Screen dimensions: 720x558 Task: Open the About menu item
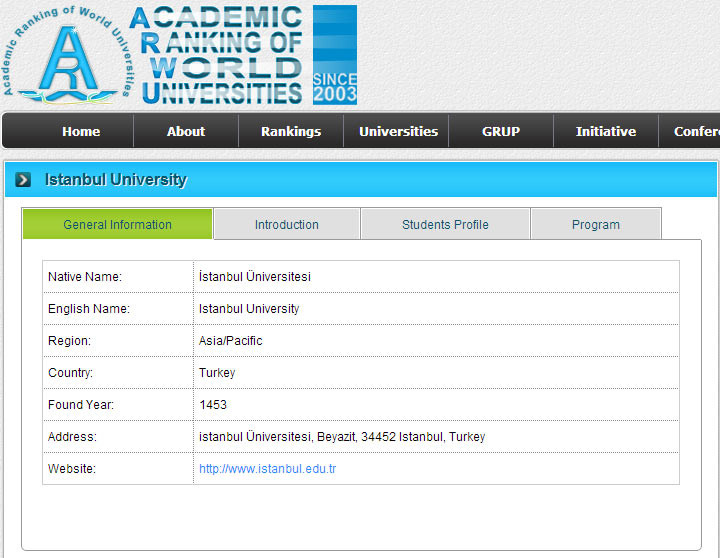(x=186, y=131)
